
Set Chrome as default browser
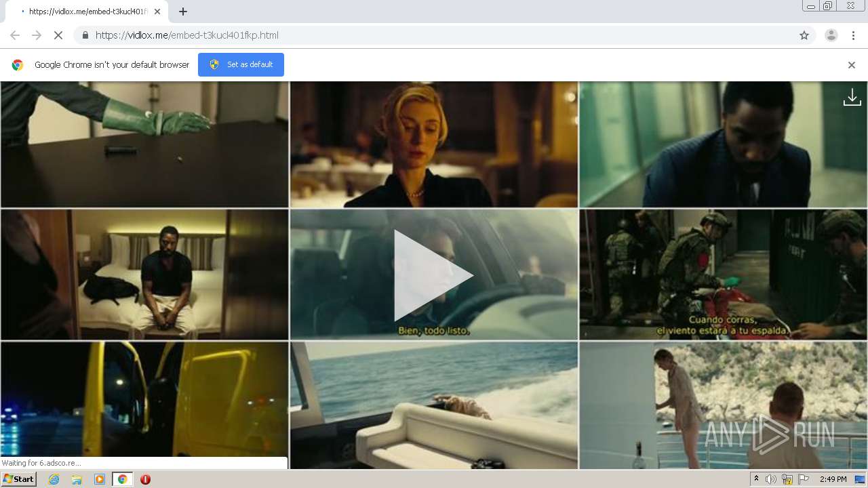[x=241, y=64]
